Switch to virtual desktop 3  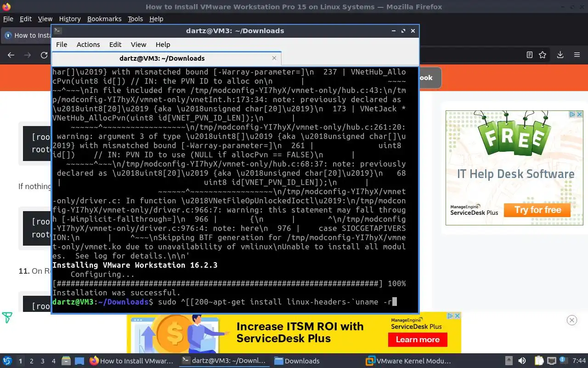42,361
